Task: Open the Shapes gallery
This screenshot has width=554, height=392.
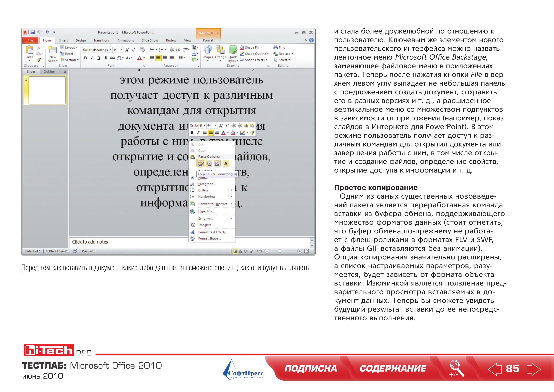Action: tap(208, 54)
